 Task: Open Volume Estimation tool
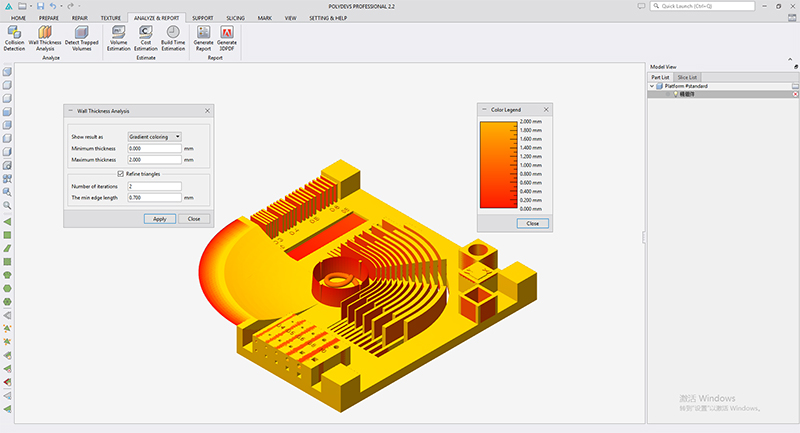(x=118, y=38)
